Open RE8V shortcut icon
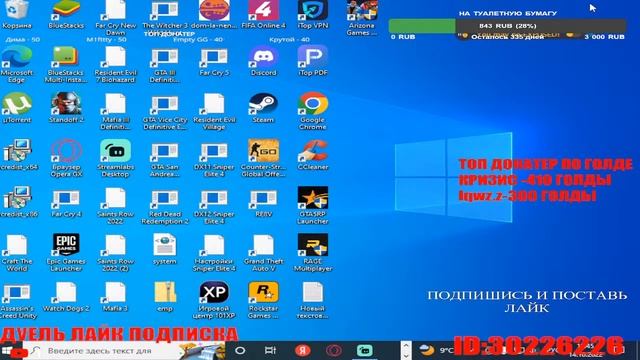Viewport: 640px width, 360px height. [263, 202]
